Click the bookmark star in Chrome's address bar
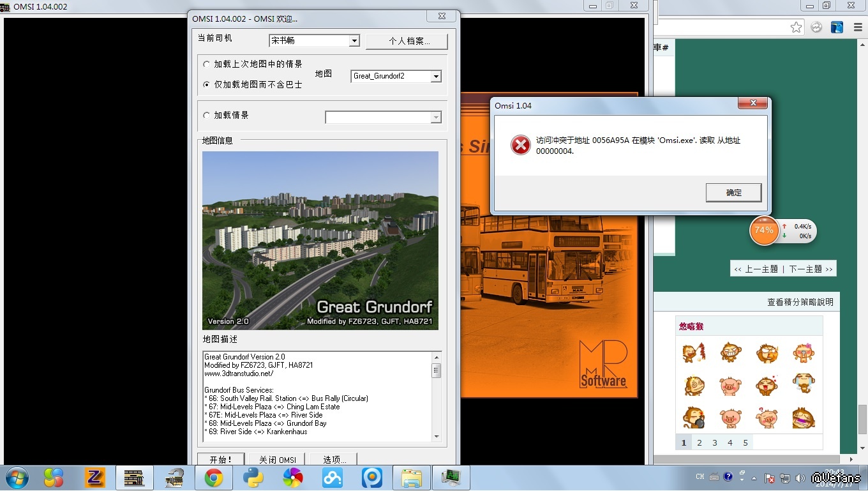The height and width of the screenshot is (491, 868). (x=796, y=27)
